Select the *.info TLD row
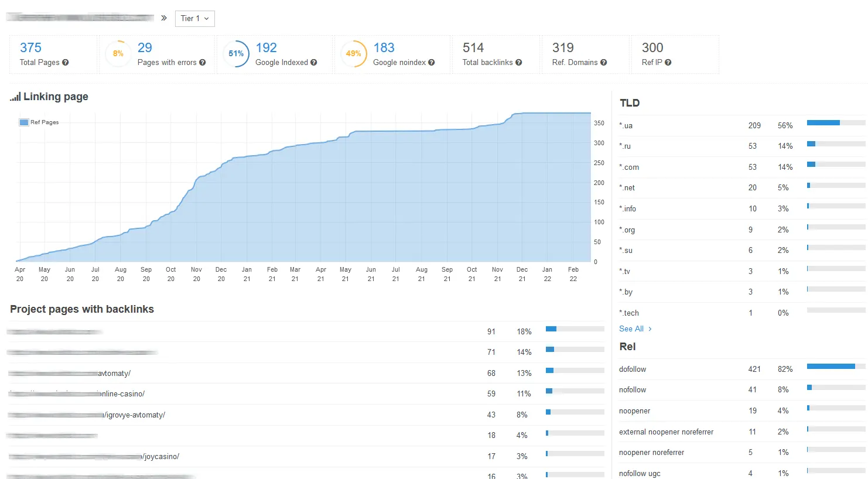The height and width of the screenshot is (479, 868). pyautogui.click(x=742, y=208)
